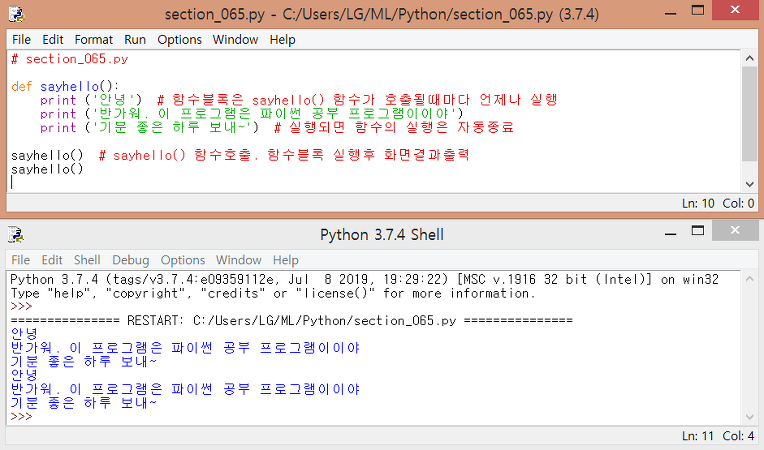
Task: Click the second sayhello() call line
Action: (x=47, y=169)
